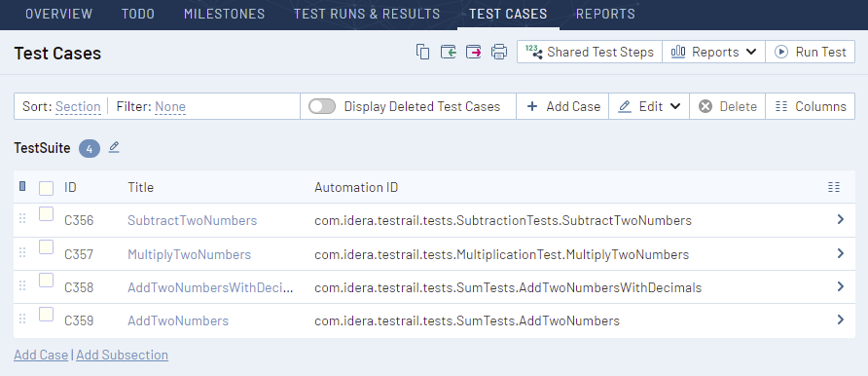
Task: Check the box for case C358
Action: click(46, 281)
